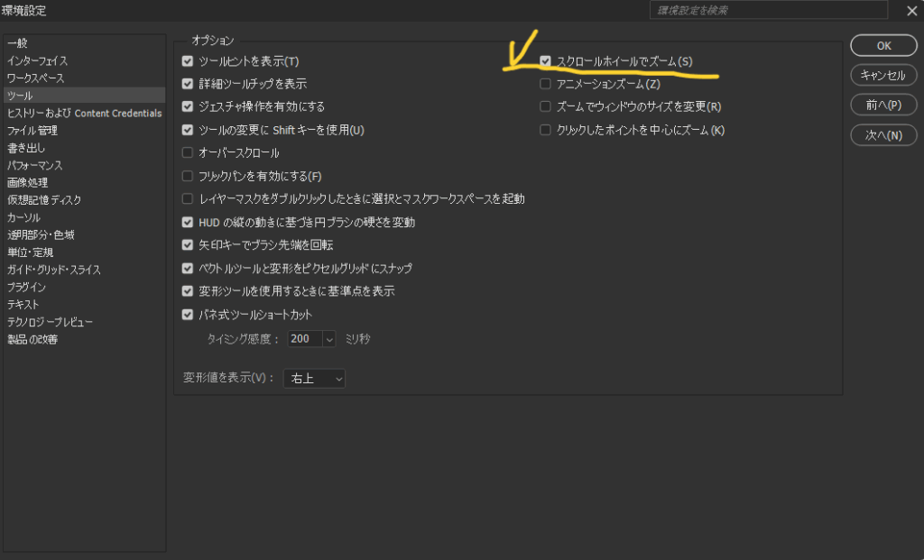Open the インターフェイス preferences category
The width and height of the screenshot is (924, 560).
37,60
